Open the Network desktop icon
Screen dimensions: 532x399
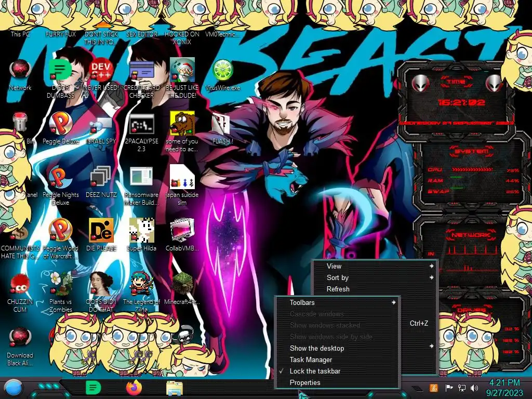point(20,70)
